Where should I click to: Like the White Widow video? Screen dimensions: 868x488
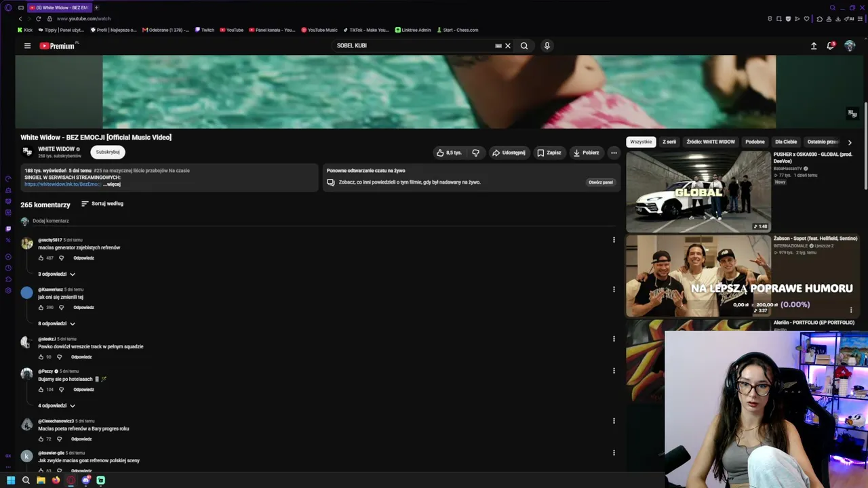click(449, 152)
